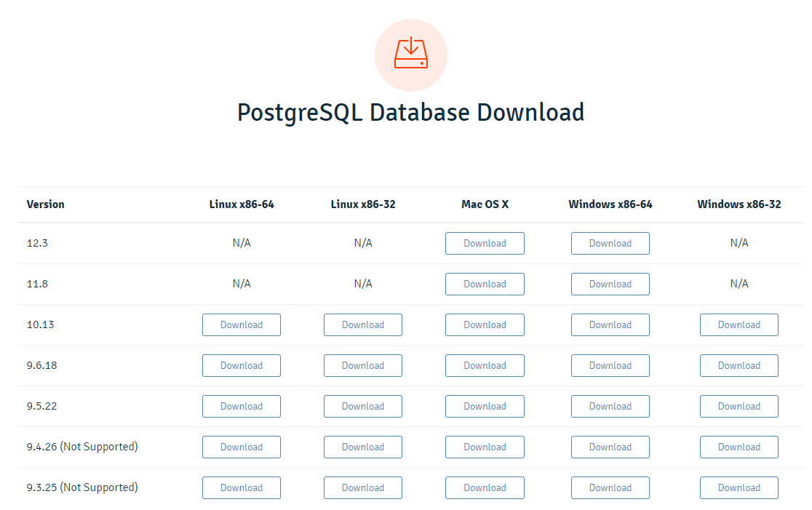
Task: Download version 9.5.22 for Windows x86-32
Action: click(x=739, y=407)
